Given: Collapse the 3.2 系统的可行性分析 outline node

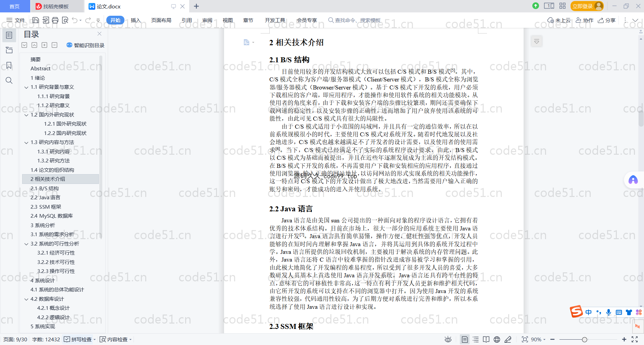Looking at the screenshot, I should pyautogui.click(x=26, y=244).
